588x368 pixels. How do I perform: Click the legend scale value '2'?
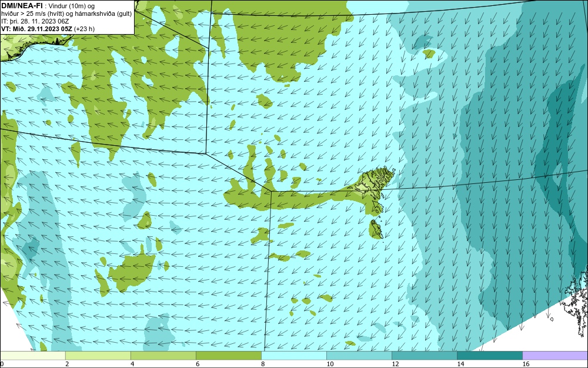click(67, 364)
